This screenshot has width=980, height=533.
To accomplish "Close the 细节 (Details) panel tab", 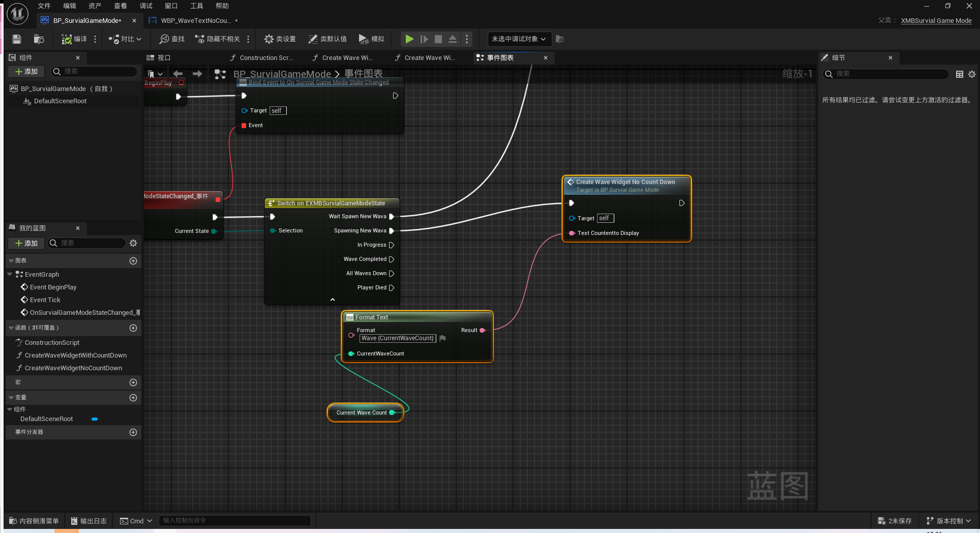I will [890, 58].
